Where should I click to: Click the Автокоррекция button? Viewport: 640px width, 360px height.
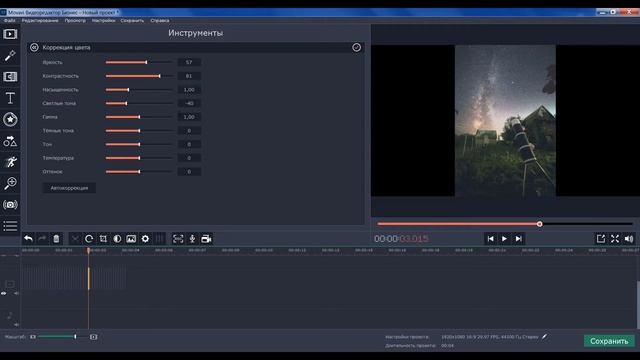[69, 188]
